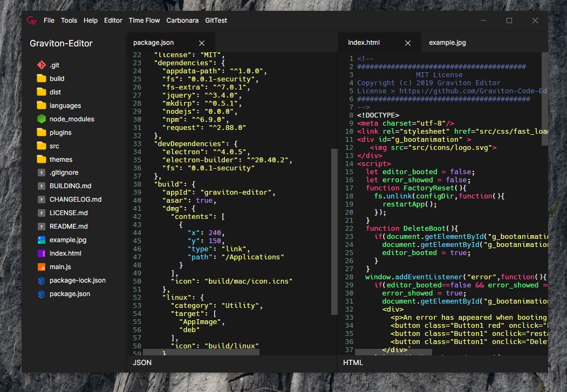Click the JSON language indicator

tap(142, 363)
